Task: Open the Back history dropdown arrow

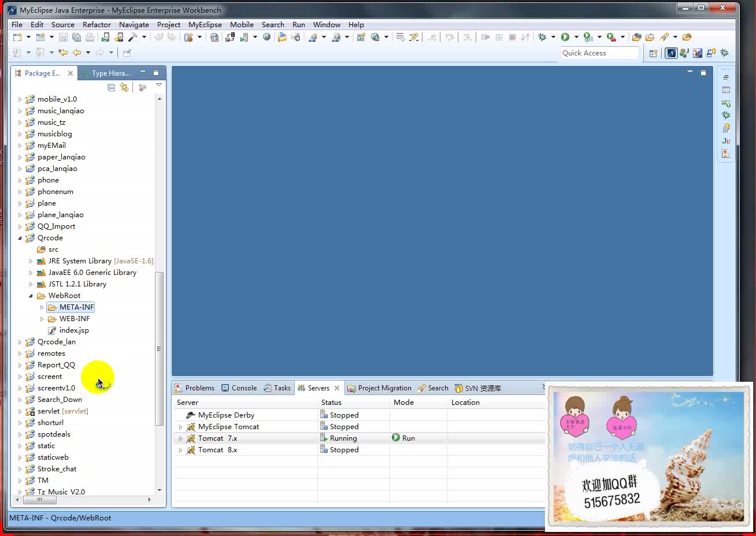Action: point(88,53)
